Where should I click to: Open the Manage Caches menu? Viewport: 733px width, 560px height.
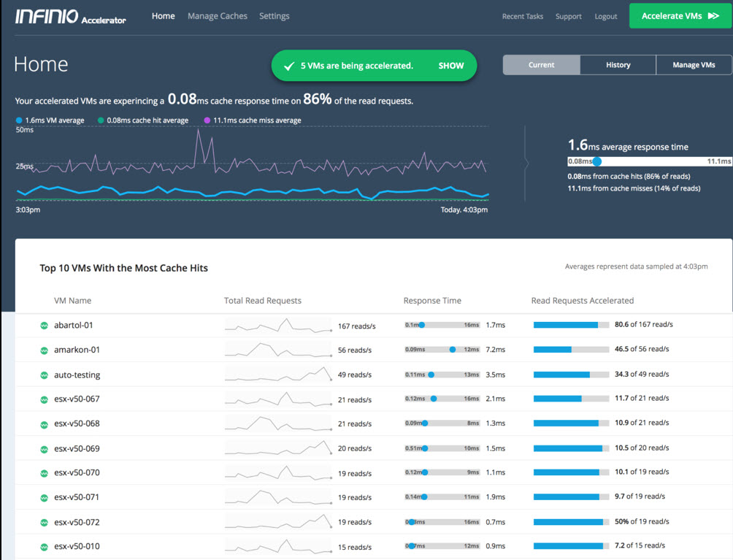[218, 16]
